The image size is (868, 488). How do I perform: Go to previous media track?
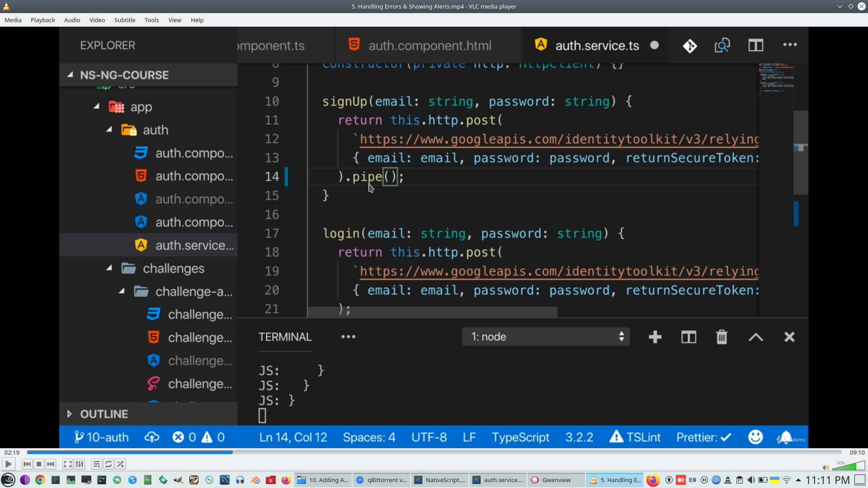(x=27, y=464)
